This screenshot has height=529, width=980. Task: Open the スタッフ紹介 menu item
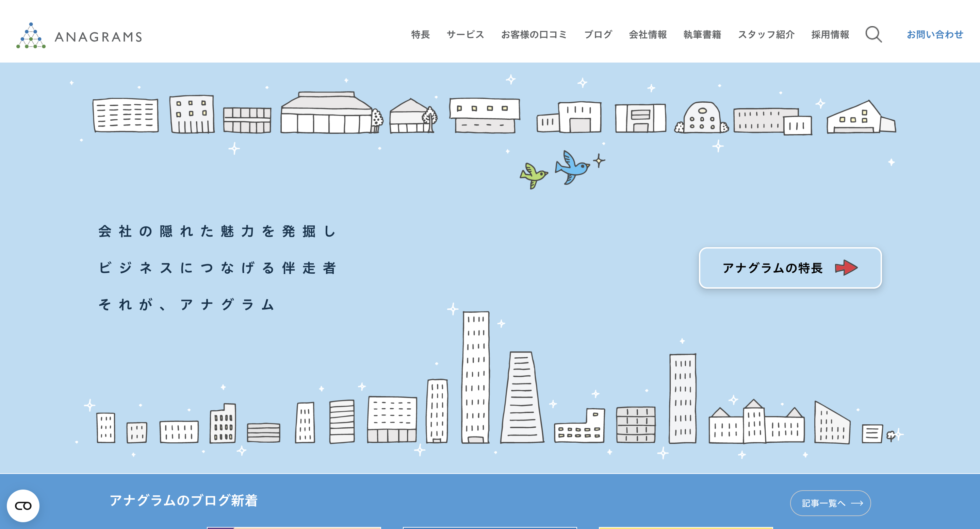[x=766, y=35]
